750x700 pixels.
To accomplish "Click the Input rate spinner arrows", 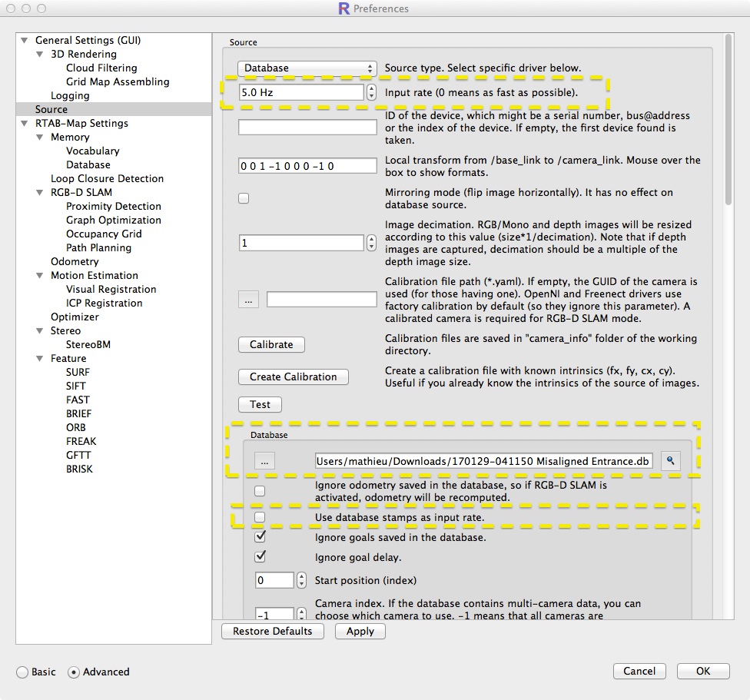I will pyautogui.click(x=372, y=92).
